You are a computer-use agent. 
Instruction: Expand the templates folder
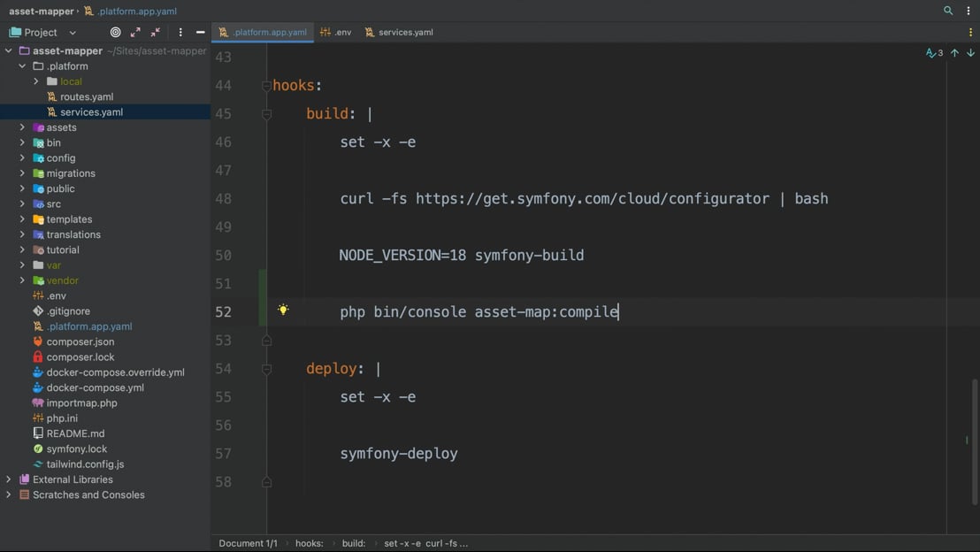(x=22, y=218)
